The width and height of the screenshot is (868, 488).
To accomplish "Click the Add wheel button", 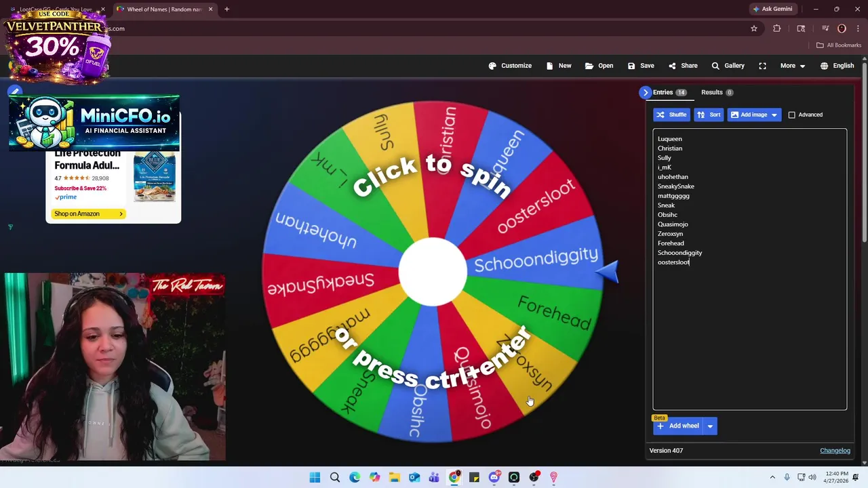I will point(677,426).
